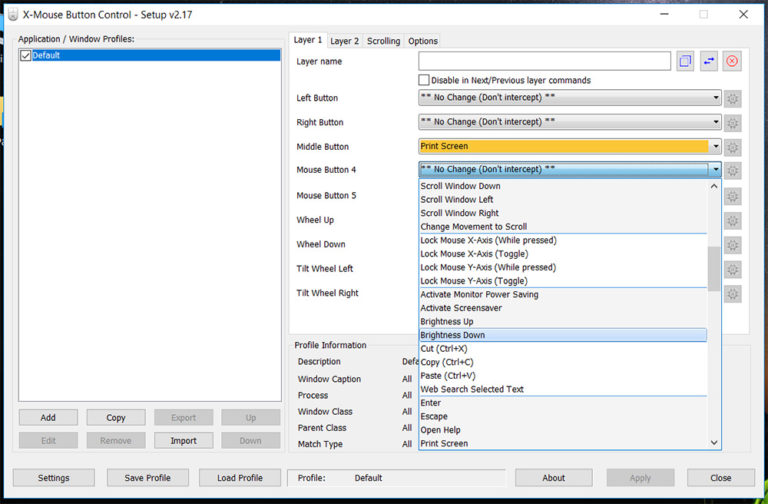Click the Copy profile button
The width and height of the screenshot is (768, 504).
coord(116,417)
